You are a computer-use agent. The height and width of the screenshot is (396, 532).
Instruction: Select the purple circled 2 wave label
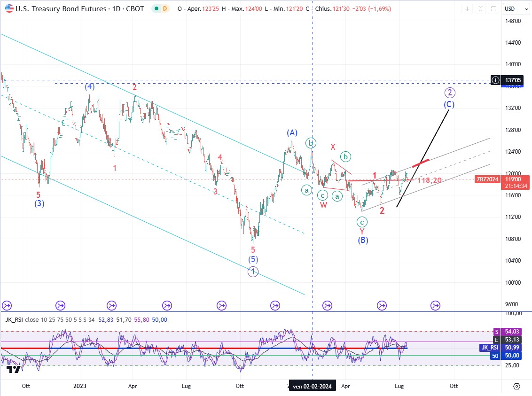(450, 93)
